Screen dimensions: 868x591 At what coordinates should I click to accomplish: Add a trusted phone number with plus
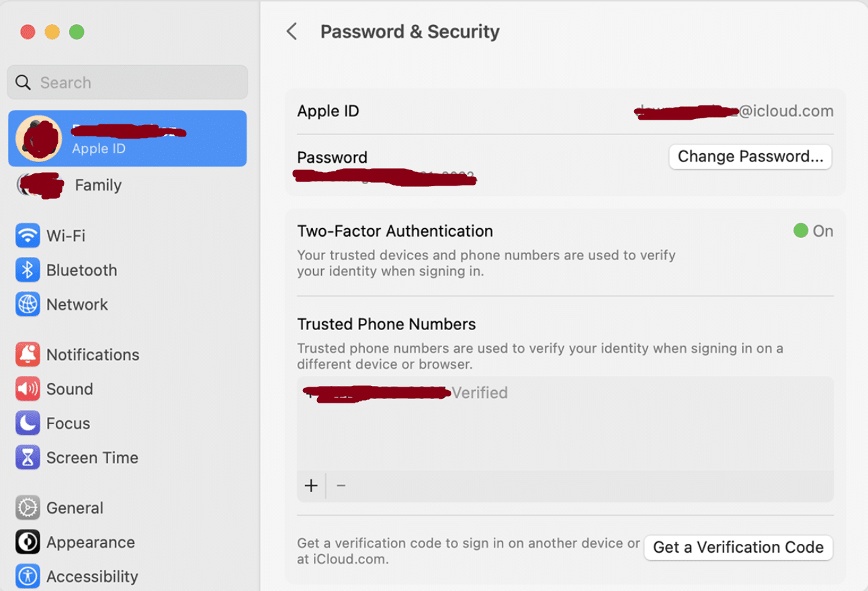coord(311,485)
